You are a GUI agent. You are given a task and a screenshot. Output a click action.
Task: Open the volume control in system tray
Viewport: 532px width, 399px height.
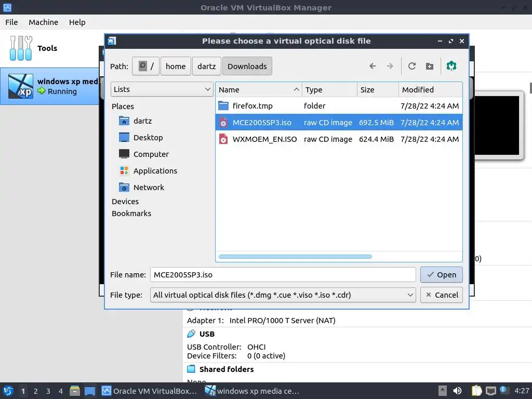point(457,391)
